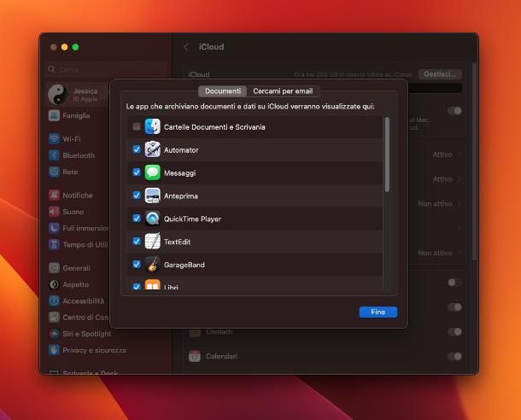The image size is (521, 420).
Task: Uncheck the Automator checkbox
Action: pos(137,149)
